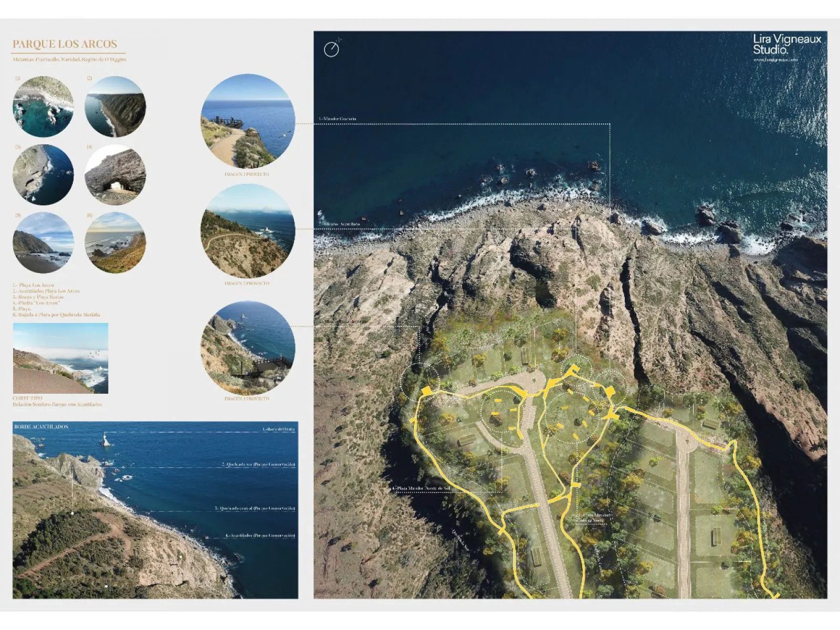This screenshot has width=840, height=630.
Task: Click the north compass icon on the map
Action: coord(331,49)
